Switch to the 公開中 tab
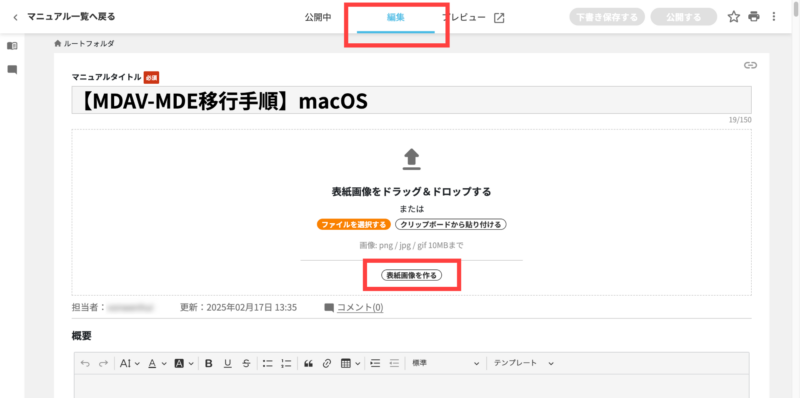 click(318, 17)
